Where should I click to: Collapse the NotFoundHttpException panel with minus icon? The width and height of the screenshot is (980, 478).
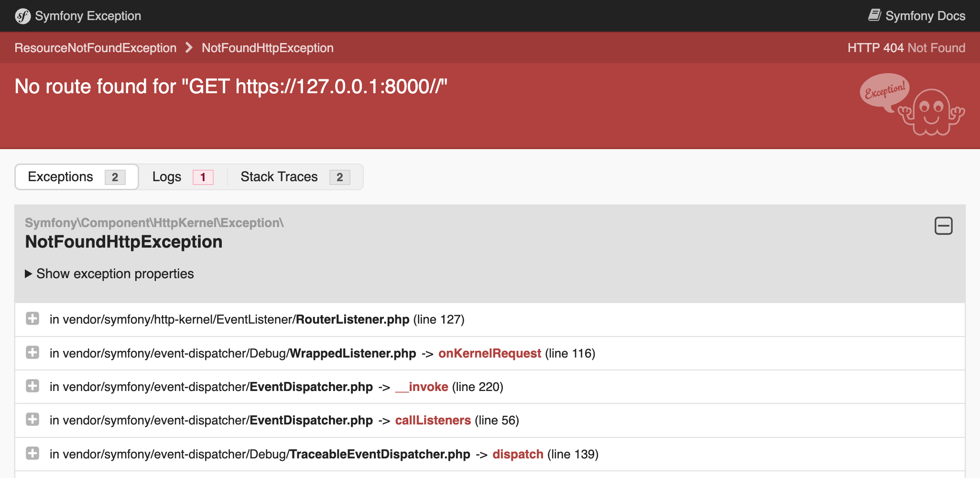click(x=944, y=226)
